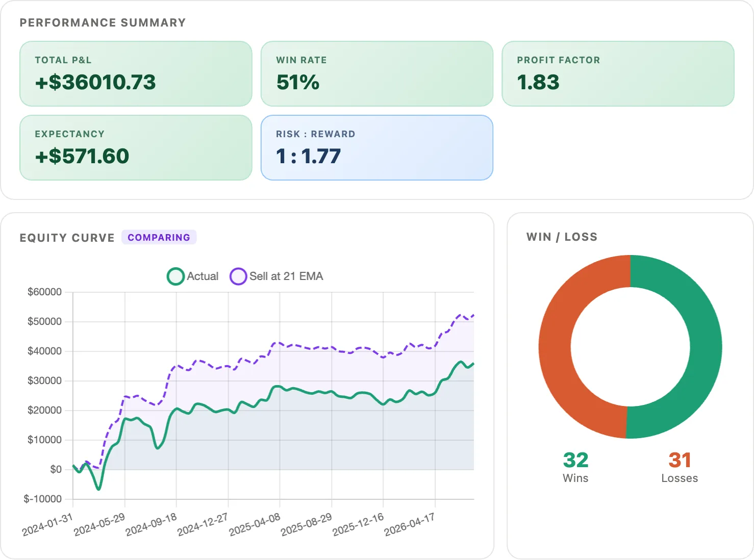Click the 31 Losses count

[680, 460]
